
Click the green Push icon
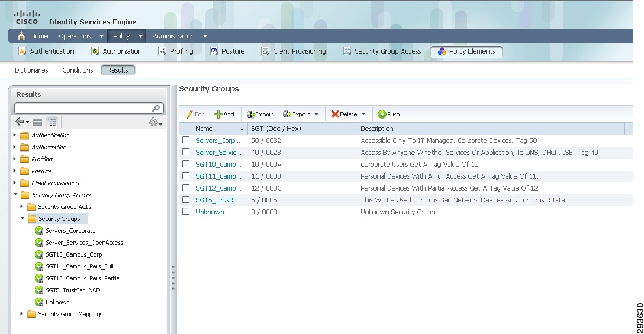click(x=382, y=114)
